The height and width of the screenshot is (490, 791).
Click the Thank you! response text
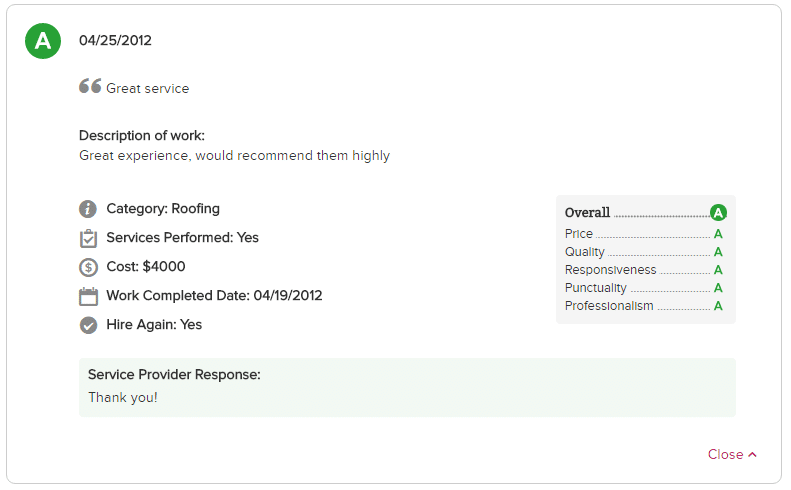coord(123,398)
